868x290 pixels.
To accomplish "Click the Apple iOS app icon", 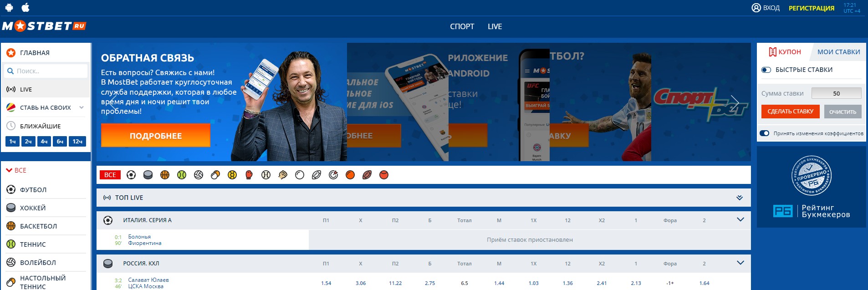I will coord(26,7).
